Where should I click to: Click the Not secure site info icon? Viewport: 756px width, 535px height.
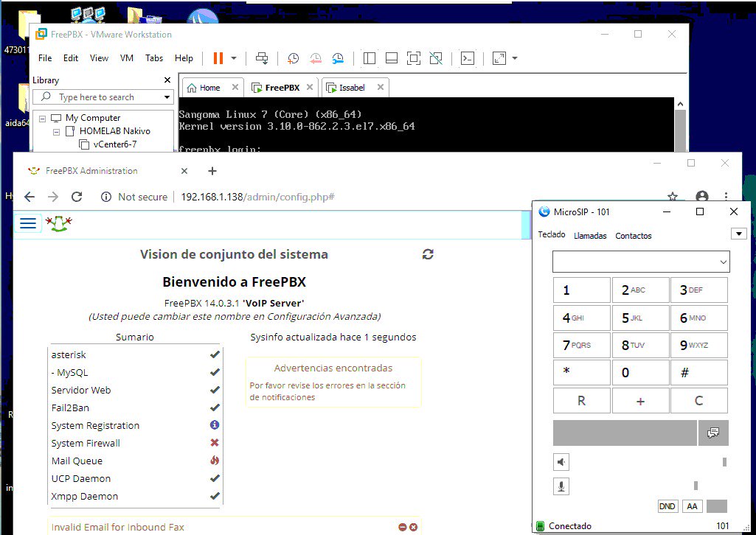pos(106,197)
